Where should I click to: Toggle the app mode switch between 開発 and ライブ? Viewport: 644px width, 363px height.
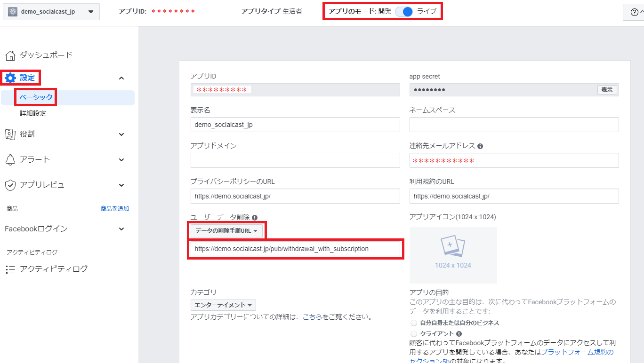click(404, 11)
